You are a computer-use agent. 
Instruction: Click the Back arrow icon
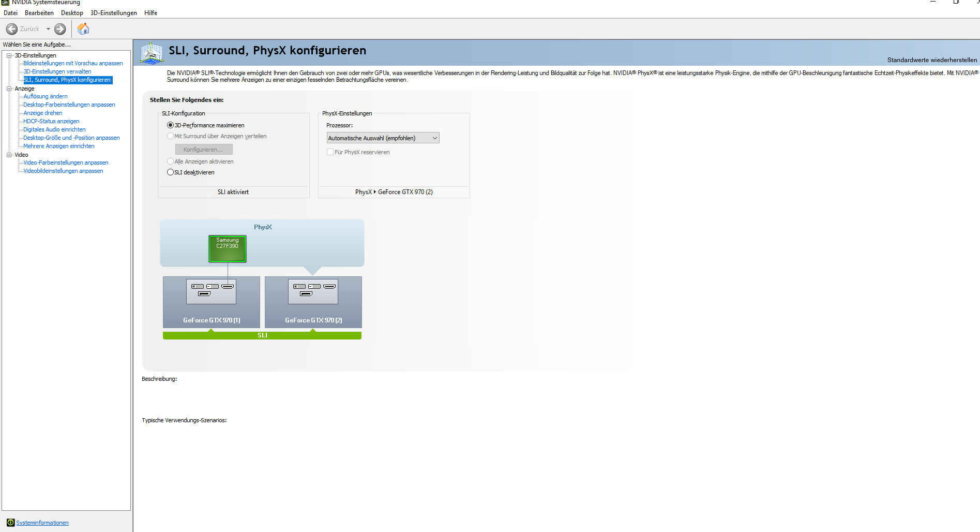[x=12, y=29]
